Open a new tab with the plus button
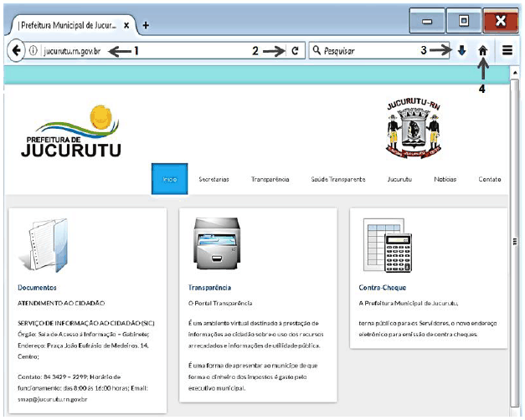The width and height of the screenshot is (525, 420). [146, 24]
